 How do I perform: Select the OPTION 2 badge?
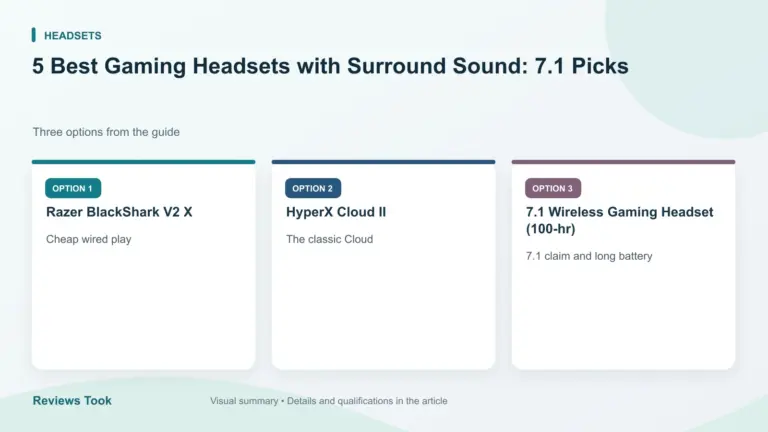(x=313, y=188)
